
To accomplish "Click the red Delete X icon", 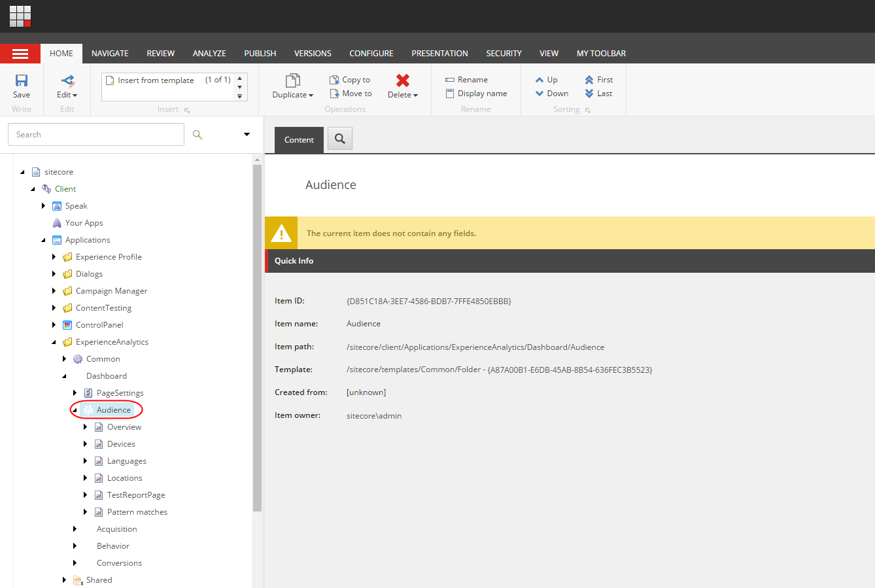I will pyautogui.click(x=403, y=80).
